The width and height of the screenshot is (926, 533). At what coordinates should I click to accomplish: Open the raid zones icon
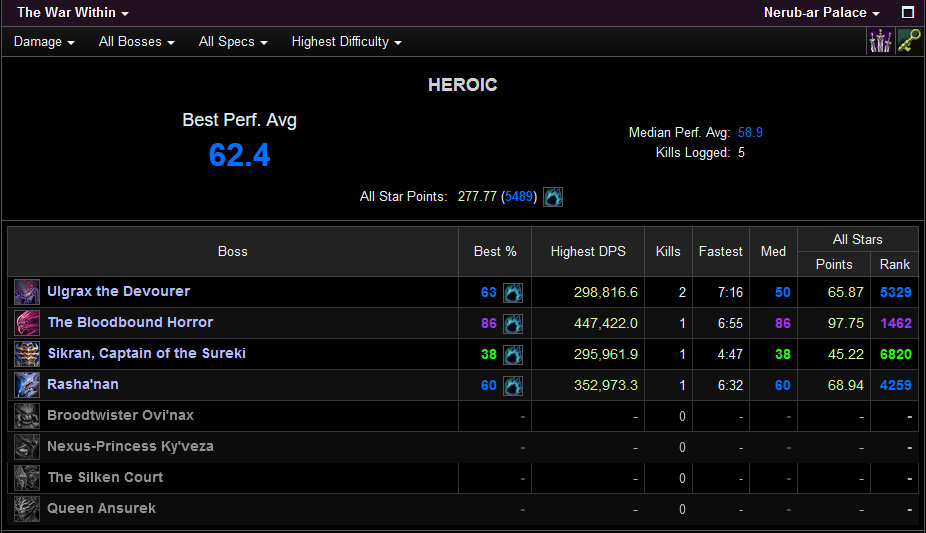[x=881, y=41]
